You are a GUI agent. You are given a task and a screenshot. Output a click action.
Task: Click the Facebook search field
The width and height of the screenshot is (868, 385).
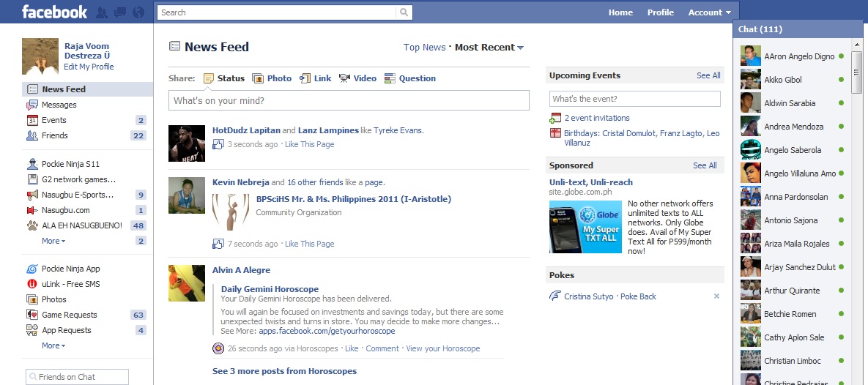click(x=277, y=12)
